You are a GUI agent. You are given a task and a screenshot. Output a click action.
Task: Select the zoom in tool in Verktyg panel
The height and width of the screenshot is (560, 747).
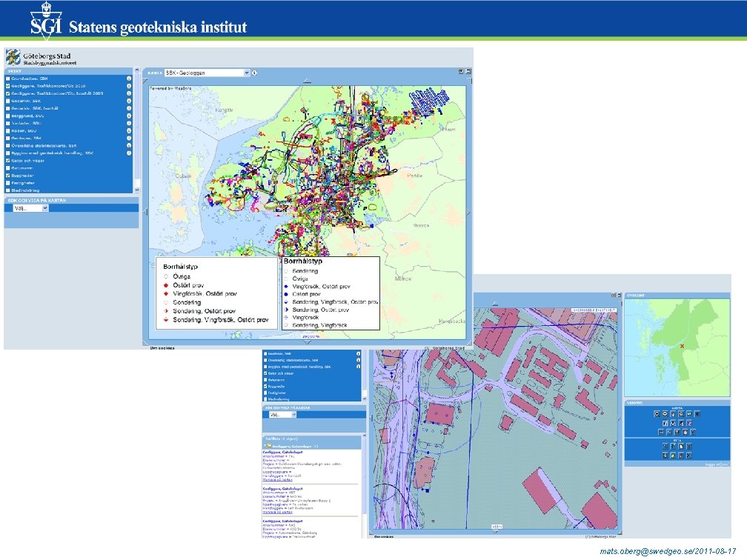pyautogui.click(x=657, y=414)
